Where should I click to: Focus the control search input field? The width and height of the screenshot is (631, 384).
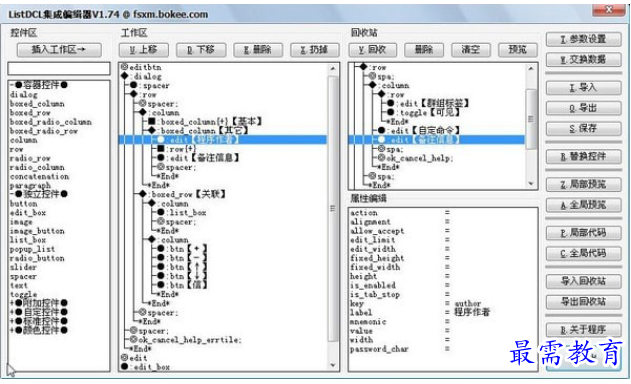59,69
